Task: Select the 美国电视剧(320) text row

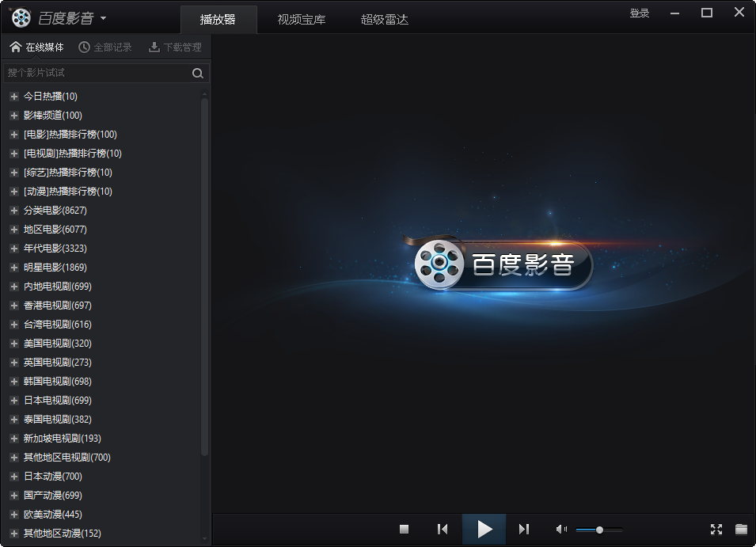Action: 58,343
